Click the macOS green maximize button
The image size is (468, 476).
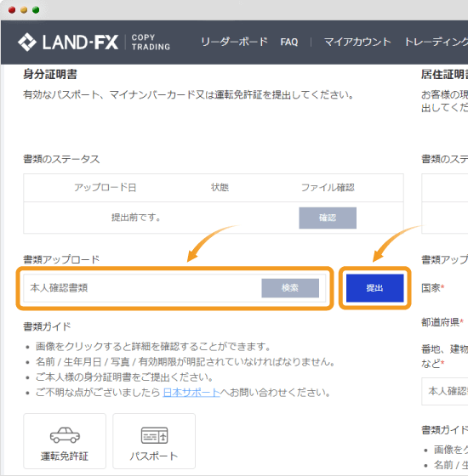[36, 10]
